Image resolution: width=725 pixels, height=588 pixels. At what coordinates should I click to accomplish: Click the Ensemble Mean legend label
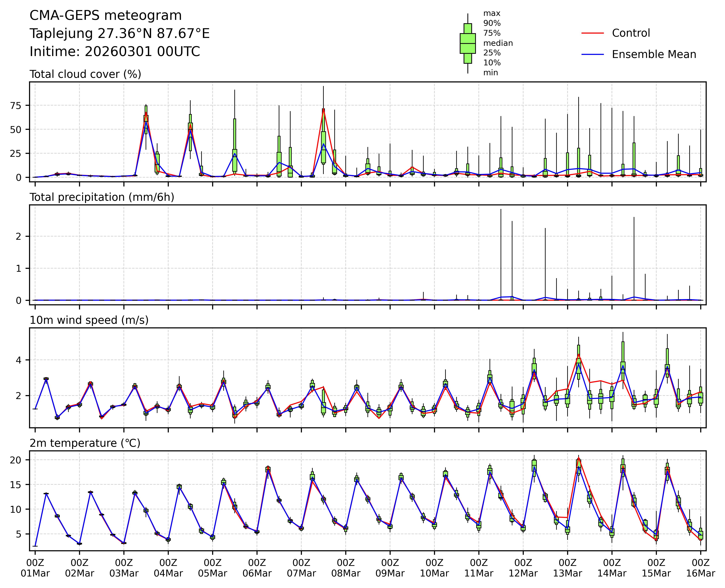654,54
